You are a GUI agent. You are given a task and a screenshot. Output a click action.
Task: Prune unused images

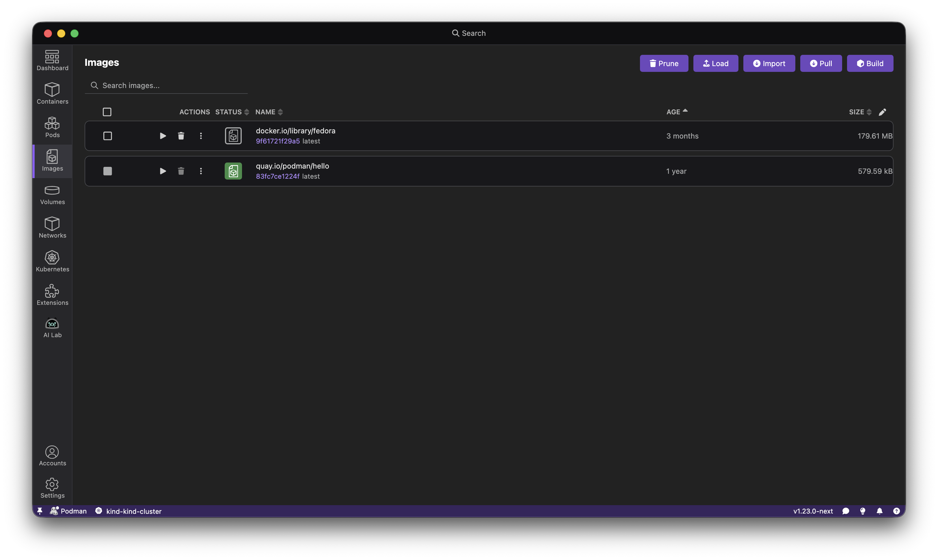[x=664, y=63]
